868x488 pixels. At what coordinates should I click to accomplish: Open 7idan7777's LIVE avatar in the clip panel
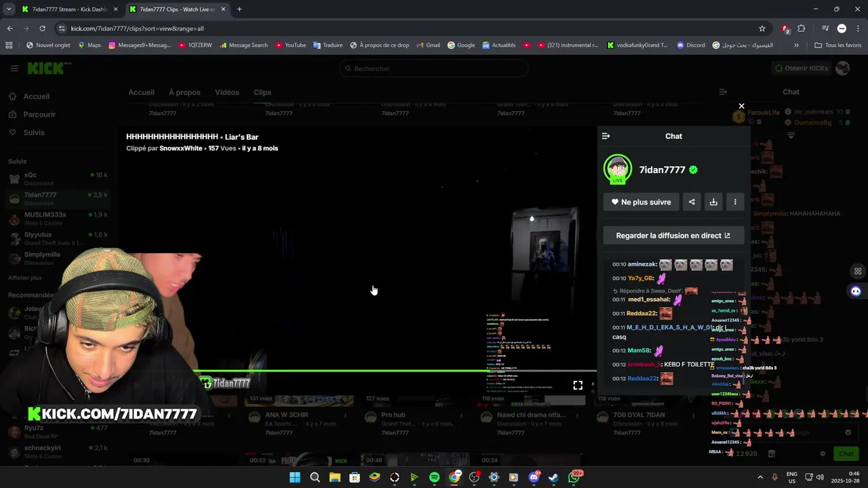tap(617, 169)
